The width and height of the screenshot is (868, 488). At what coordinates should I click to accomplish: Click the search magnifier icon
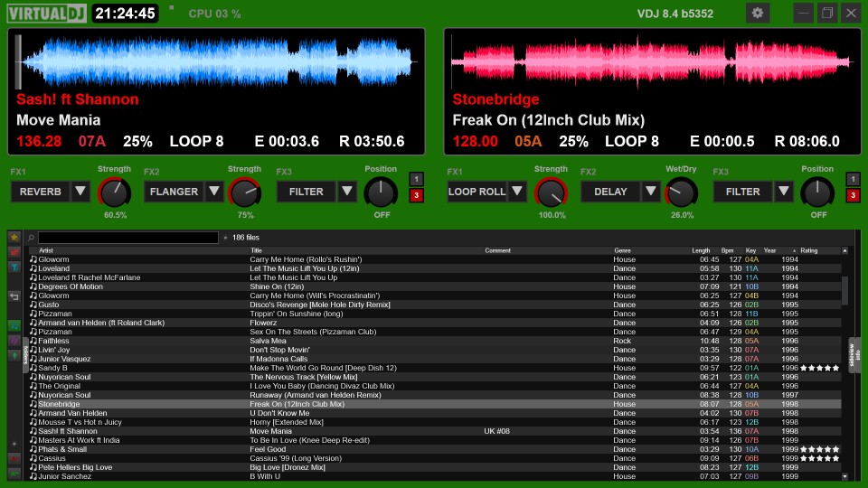click(x=32, y=238)
